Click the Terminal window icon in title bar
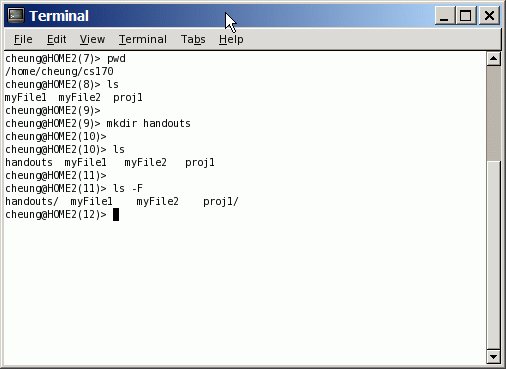This screenshot has height=369, width=506. click(x=16, y=16)
